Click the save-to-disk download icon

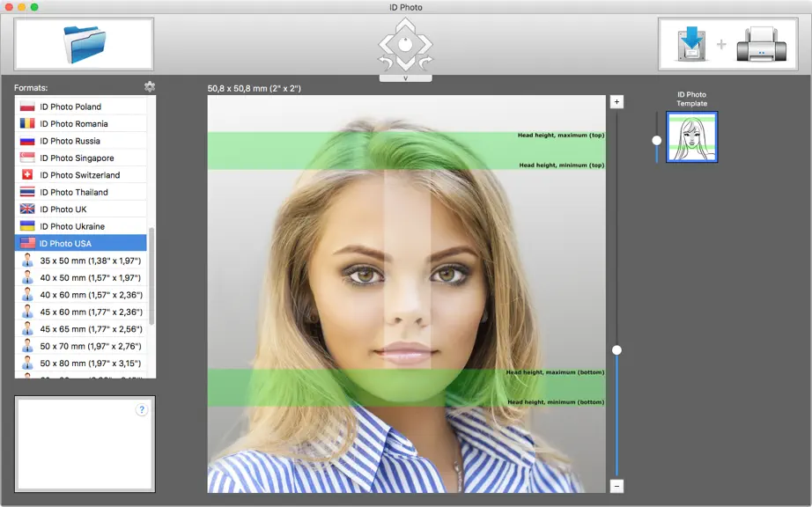[x=691, y=44]
